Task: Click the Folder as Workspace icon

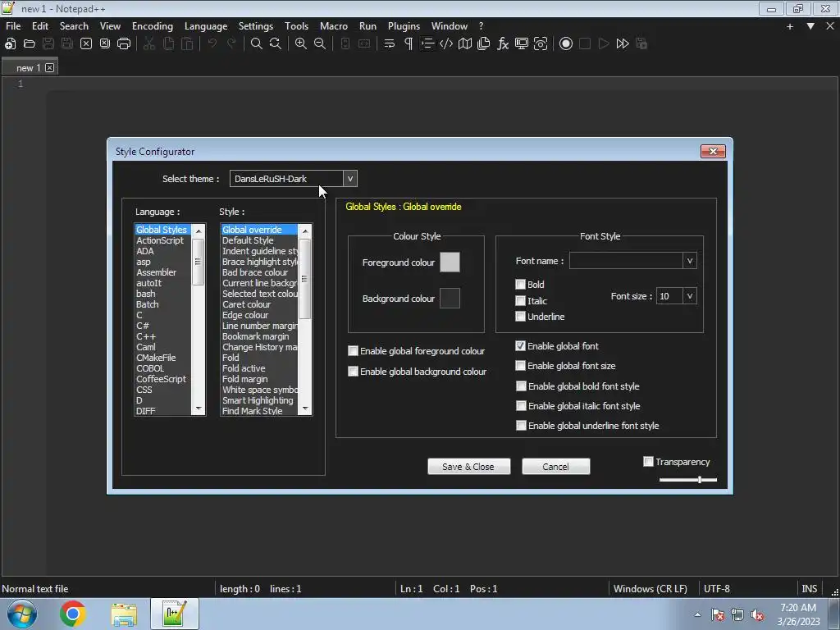Action: point(521,44)
